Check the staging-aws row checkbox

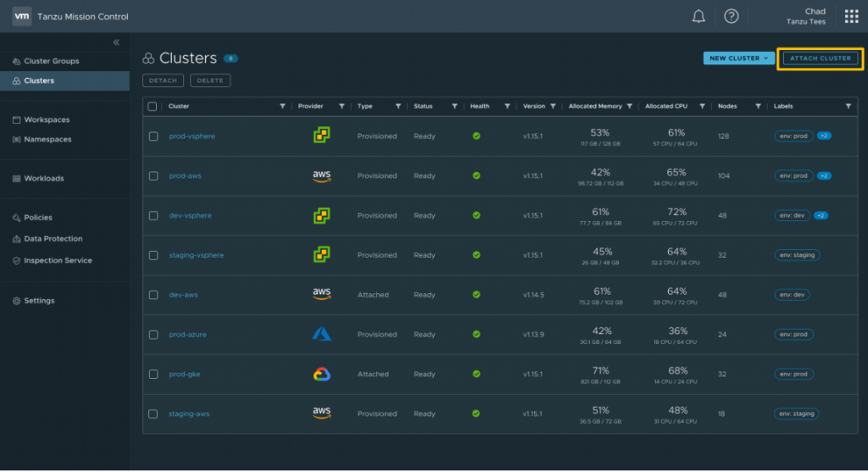(x=153, y=414)
